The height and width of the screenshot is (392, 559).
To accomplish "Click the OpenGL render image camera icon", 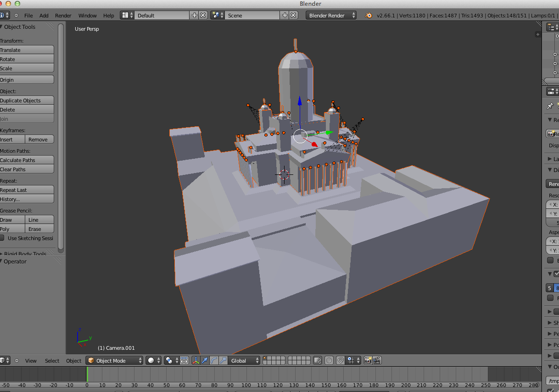I will click(x=368, y=361).
